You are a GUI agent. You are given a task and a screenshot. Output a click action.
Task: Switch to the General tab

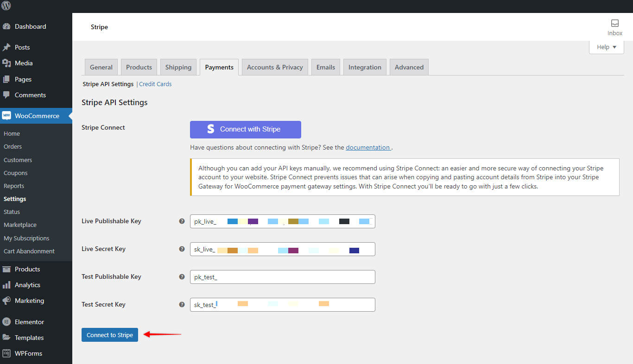point(101,67)
